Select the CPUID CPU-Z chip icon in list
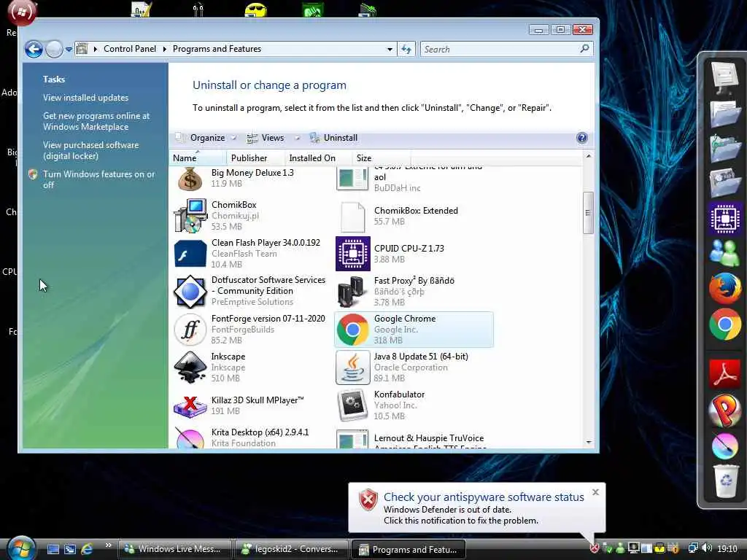Viewport: 747px width, 560px height. coord(353,254)
